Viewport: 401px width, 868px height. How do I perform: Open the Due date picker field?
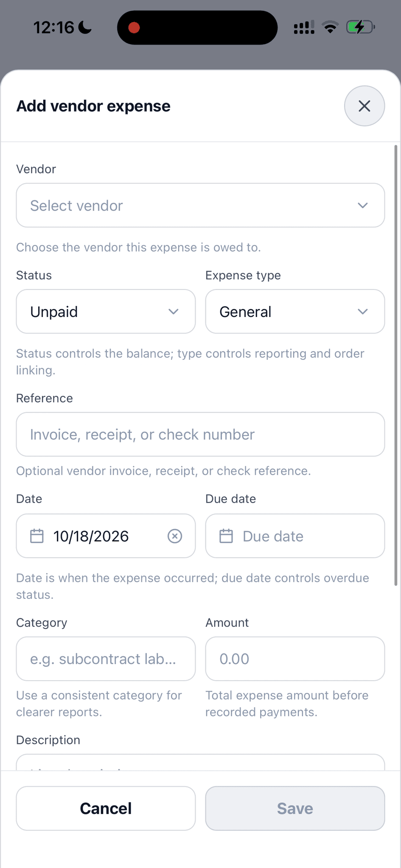[295, 536]
